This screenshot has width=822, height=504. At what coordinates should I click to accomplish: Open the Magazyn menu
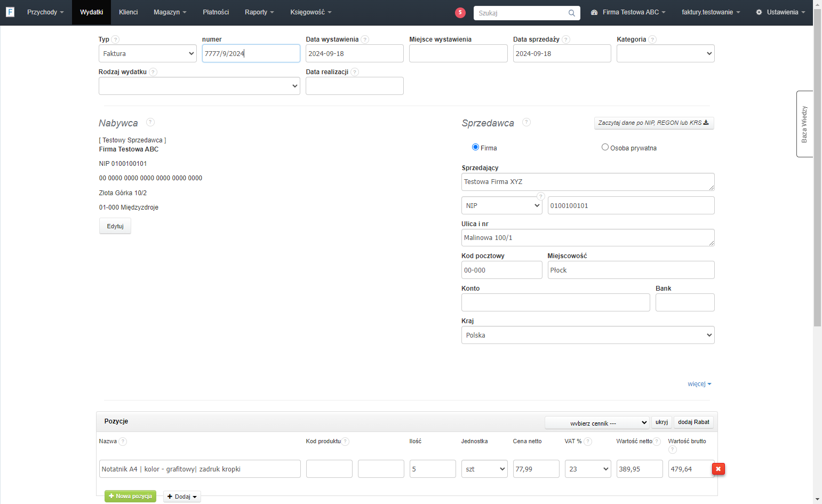pyautogui.click(x=170, y=12)
